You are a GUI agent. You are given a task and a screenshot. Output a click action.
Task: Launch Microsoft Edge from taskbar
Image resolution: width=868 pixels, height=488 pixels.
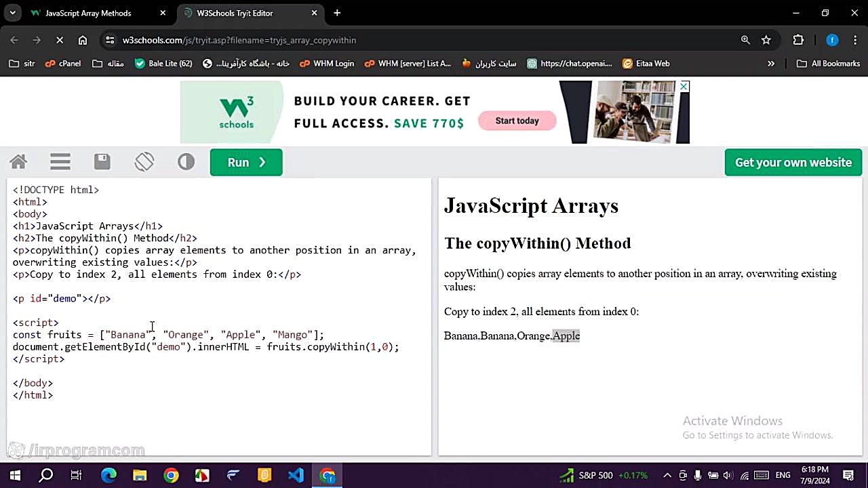click(108, 475)
